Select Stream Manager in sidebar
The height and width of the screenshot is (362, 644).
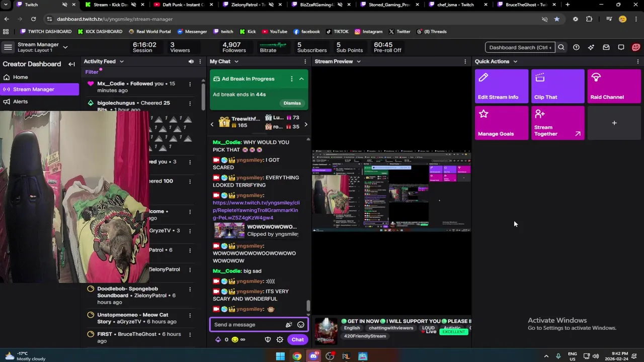click(x=39, y=89)
